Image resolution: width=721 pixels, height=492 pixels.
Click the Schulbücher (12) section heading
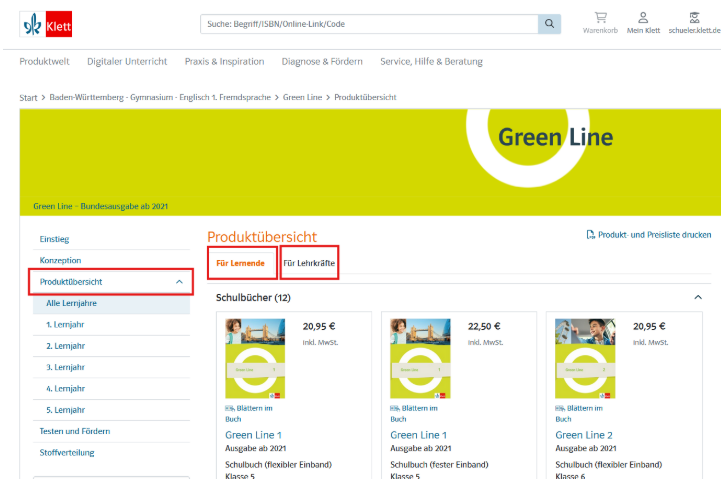[x=253, y=297]
